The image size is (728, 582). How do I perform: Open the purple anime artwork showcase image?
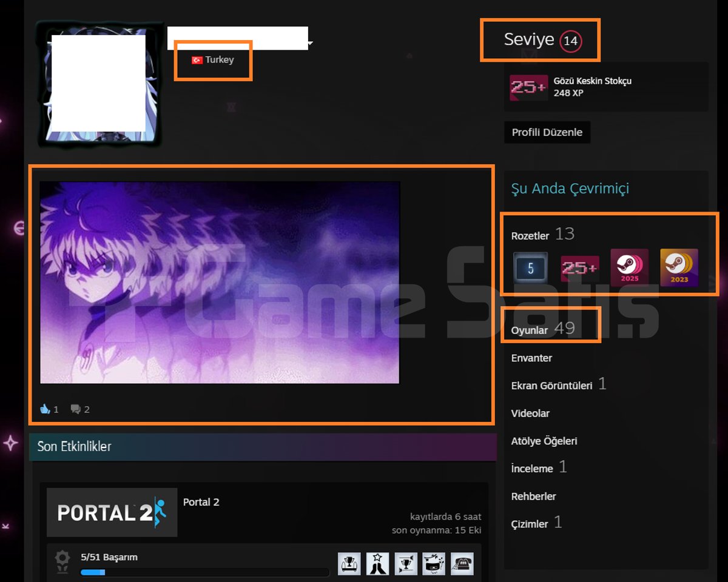tap(220, 283)
